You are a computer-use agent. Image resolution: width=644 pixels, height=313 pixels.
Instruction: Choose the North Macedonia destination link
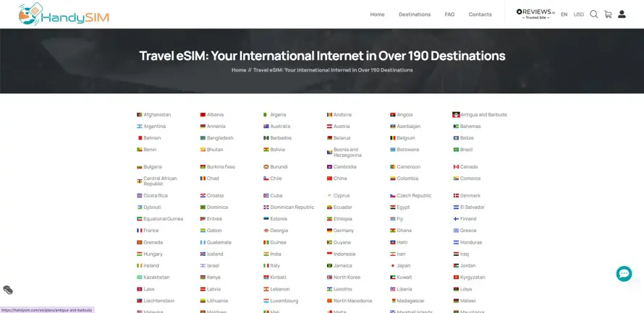click(352, 301)
